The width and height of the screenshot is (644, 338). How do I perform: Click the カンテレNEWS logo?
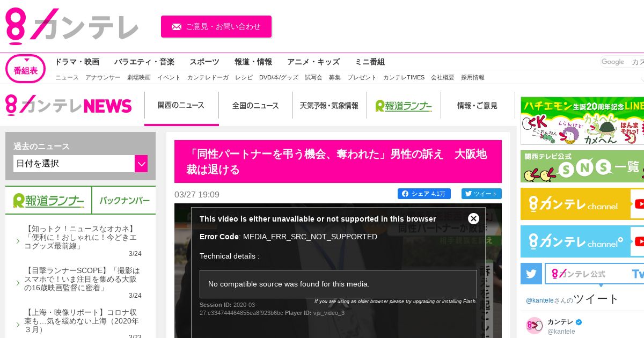(x=69, y=105)
